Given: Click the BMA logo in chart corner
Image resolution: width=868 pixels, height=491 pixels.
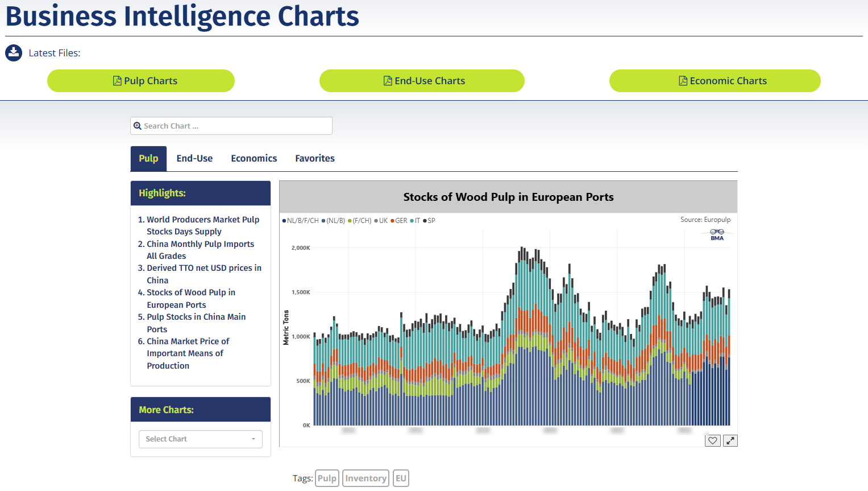Looking at the screenshot, I should [x=717, y=234].
